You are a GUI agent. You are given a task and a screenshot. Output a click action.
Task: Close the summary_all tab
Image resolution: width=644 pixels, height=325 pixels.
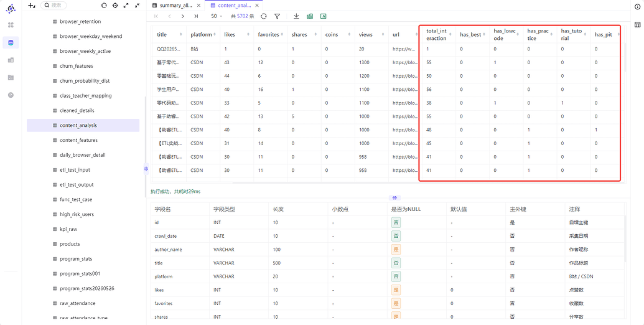(x=198, y=6)
